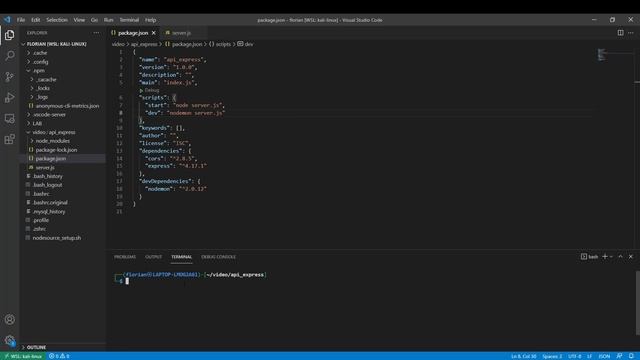Open the Edit menu
The width and height of the screenshot is (640, 360).
click(36, 20)
